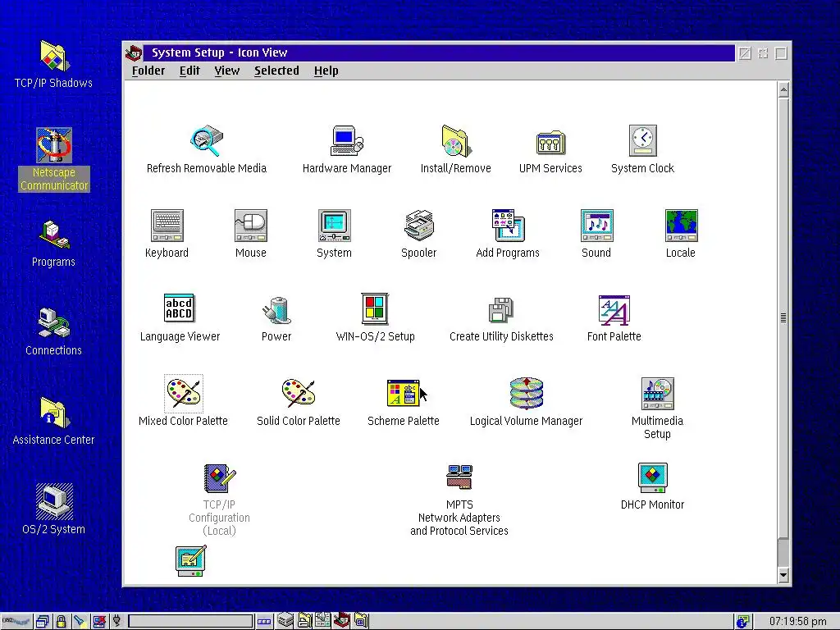Open the Edit menu

[189, 71]
